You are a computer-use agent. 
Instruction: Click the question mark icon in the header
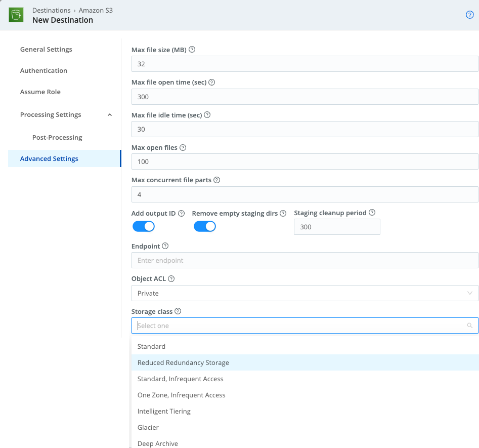[x=469, y=15]
